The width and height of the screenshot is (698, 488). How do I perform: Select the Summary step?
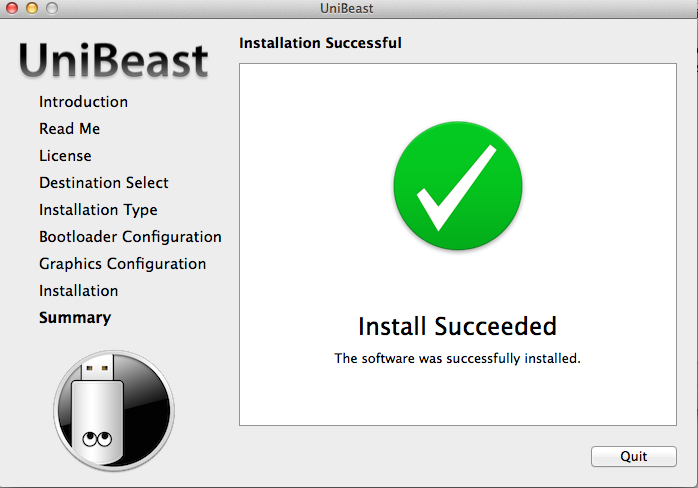coord(75,318)
